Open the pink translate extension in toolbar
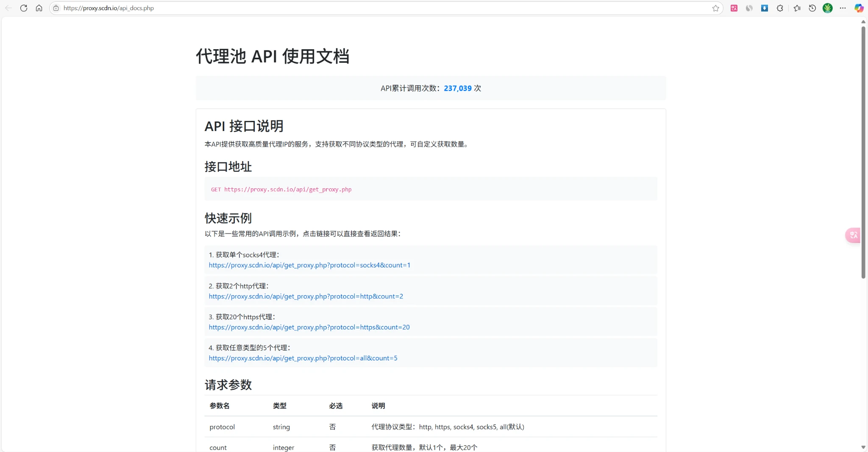 pos(734,8)
